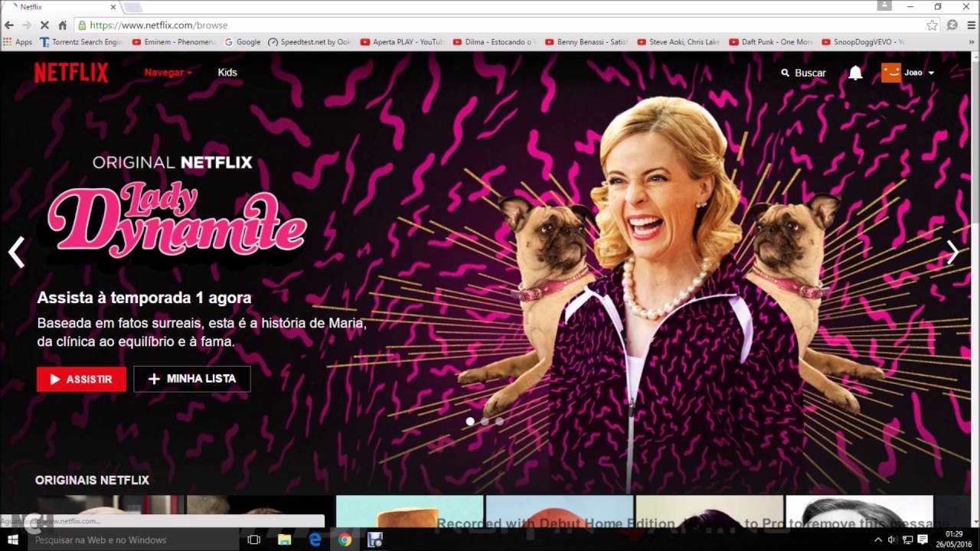Open the Eminem - Phenomenal bookmark
This screenshot has height=551, width=980.
click(x=173, y=42)
